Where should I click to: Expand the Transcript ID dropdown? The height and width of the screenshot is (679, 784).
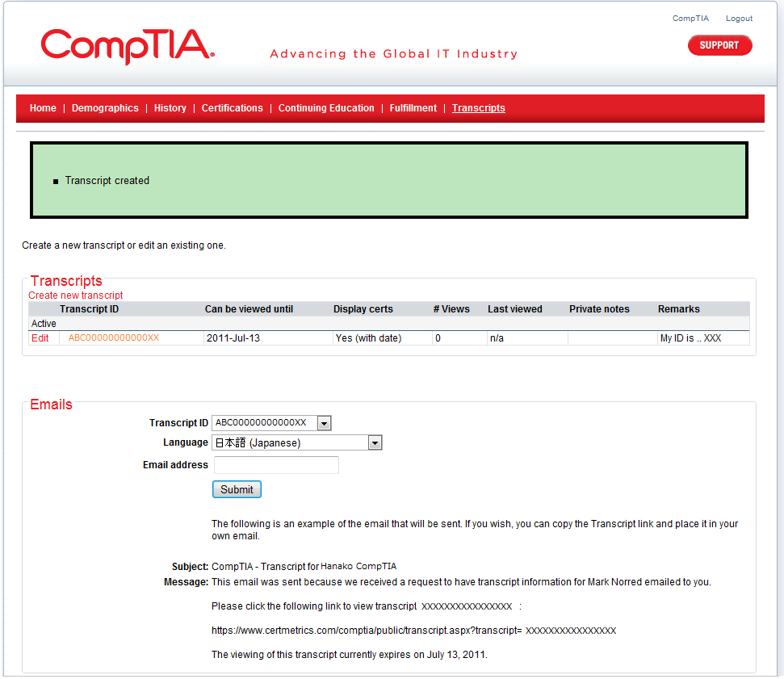tap(324, 423)
